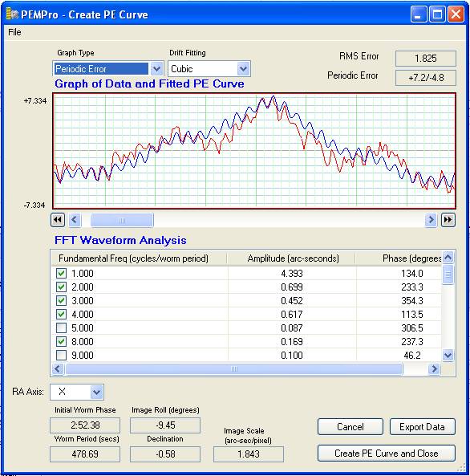
Task: Click the Amplitude (arc-seconds) column header
Action: point(291,258)
